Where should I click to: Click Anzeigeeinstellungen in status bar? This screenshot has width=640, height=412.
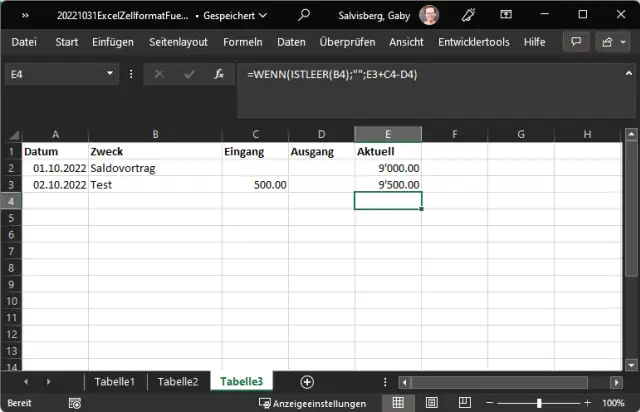pyautogui.click(x=312, y=403)
